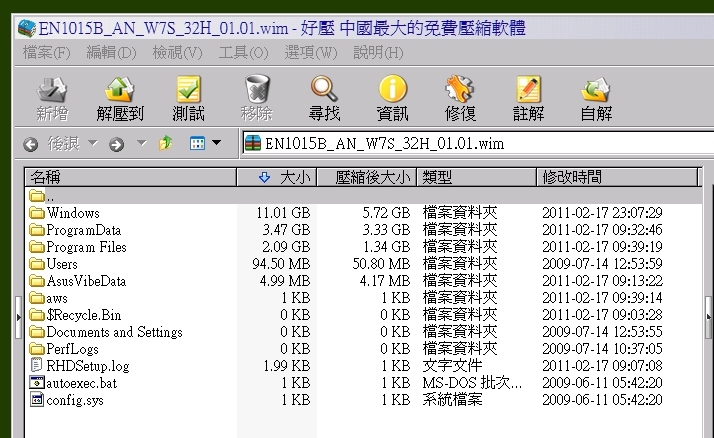
Task: Open the 檔案(F) menu
Action: click(46, 53)
